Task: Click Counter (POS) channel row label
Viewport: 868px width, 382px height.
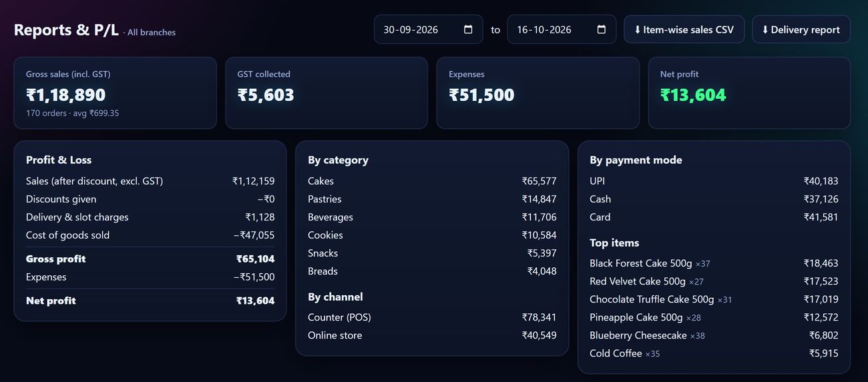Action: click(x=339, y=317)
